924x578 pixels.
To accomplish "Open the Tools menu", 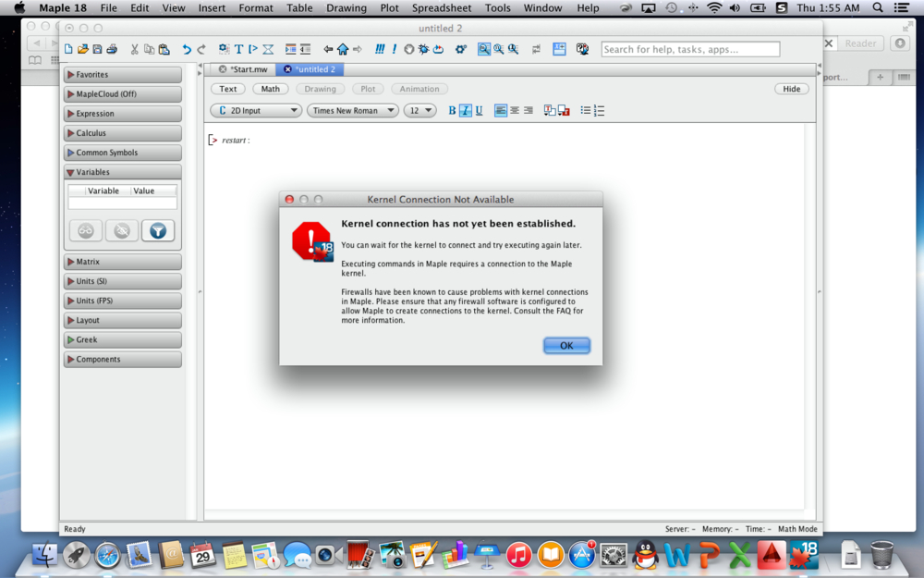I will click(x=497, y=7).
